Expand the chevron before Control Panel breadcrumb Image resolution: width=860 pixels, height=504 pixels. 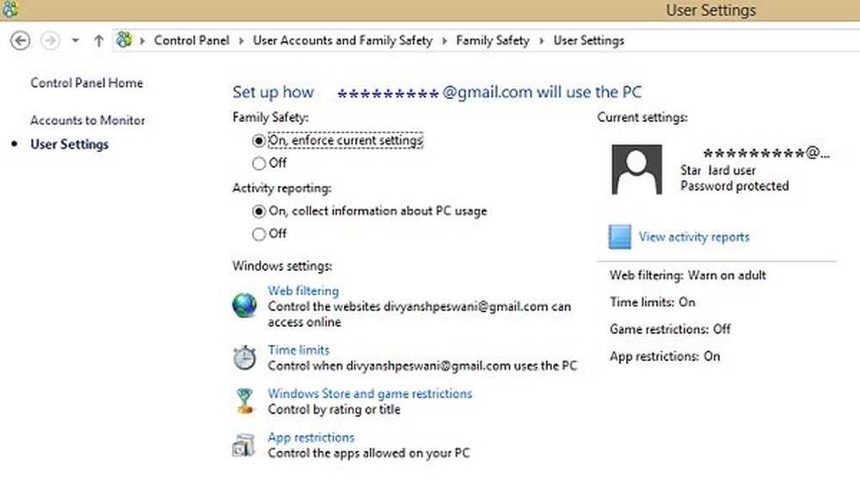click(x=142, y=40)
